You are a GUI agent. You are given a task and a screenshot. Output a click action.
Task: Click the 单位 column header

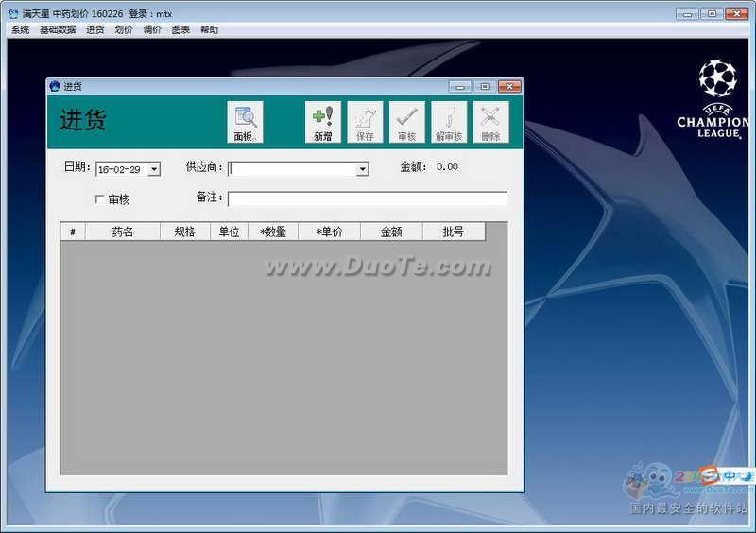(x=229, y=232)
